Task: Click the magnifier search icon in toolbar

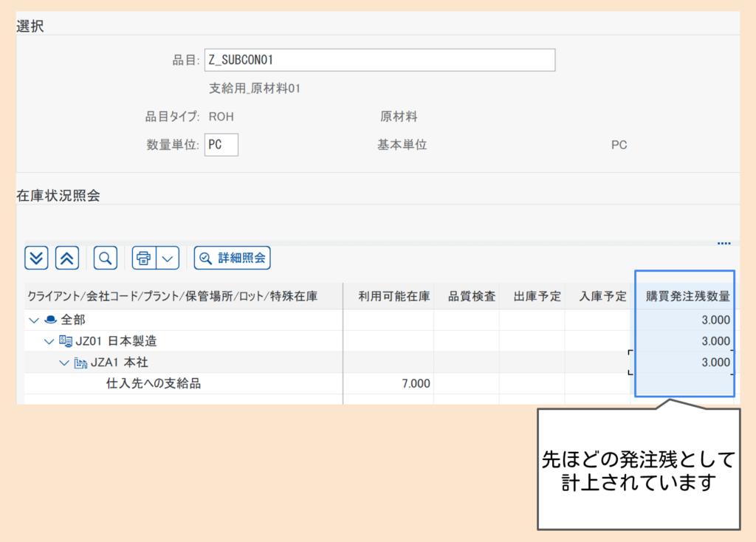Action: pyautogui.click(x=106, y=258)
